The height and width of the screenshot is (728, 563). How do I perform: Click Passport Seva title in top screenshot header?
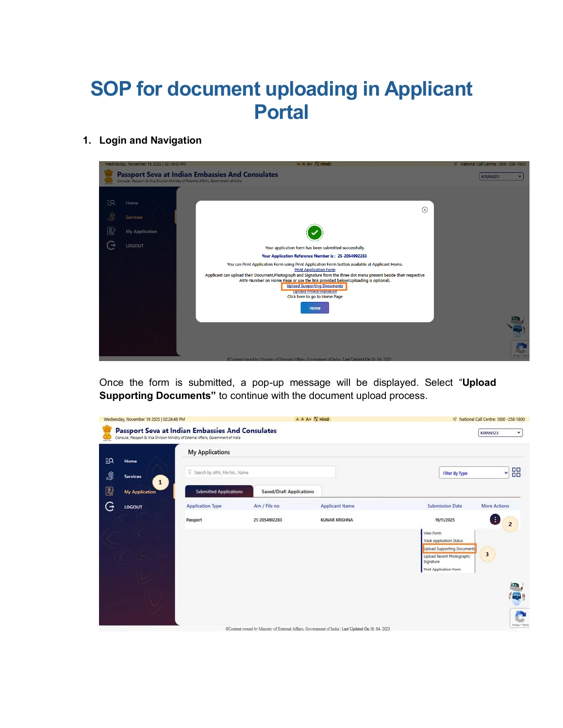[198, 174]
